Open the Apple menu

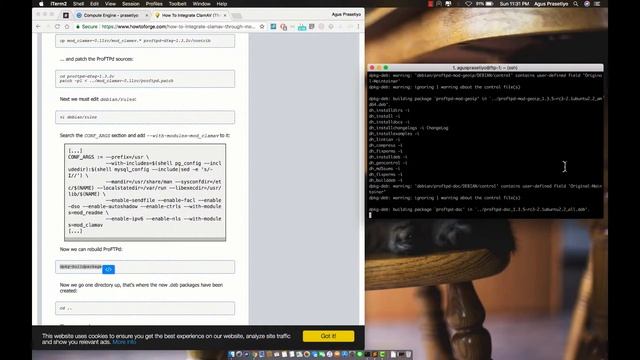[41, 4]
